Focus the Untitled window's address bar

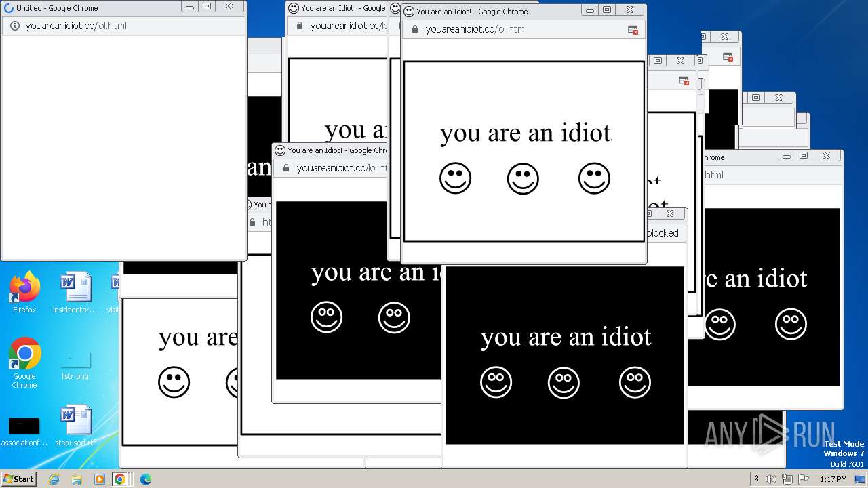click(123, 26)
